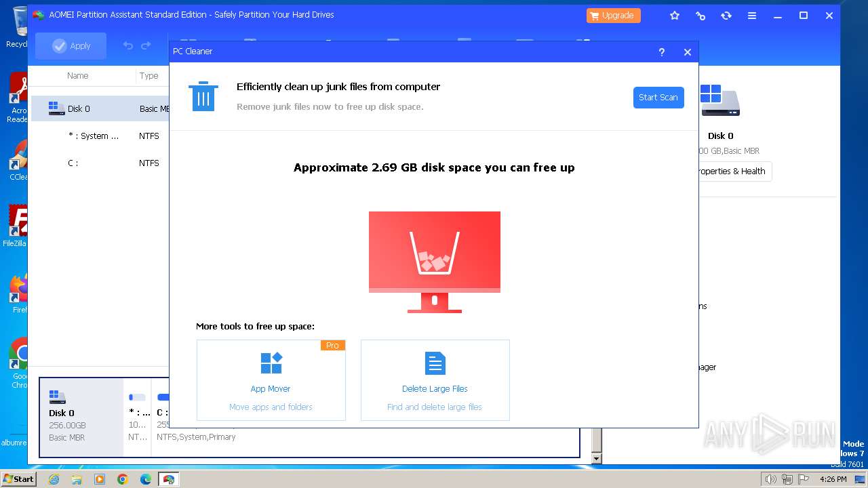Select the '* : System...' partition row
Image resolution: width=868 pixels, height=488 pixels.
[x=100, y=136]
